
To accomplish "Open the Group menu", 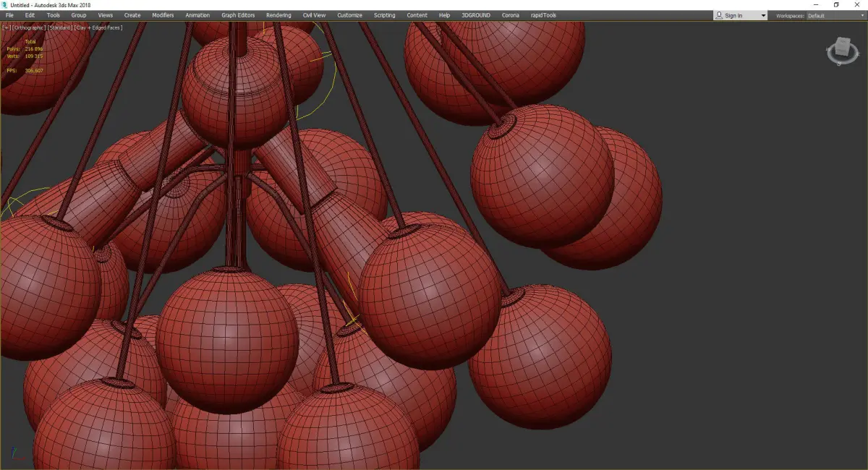I will pyautogui.click(x=78, y=15).
